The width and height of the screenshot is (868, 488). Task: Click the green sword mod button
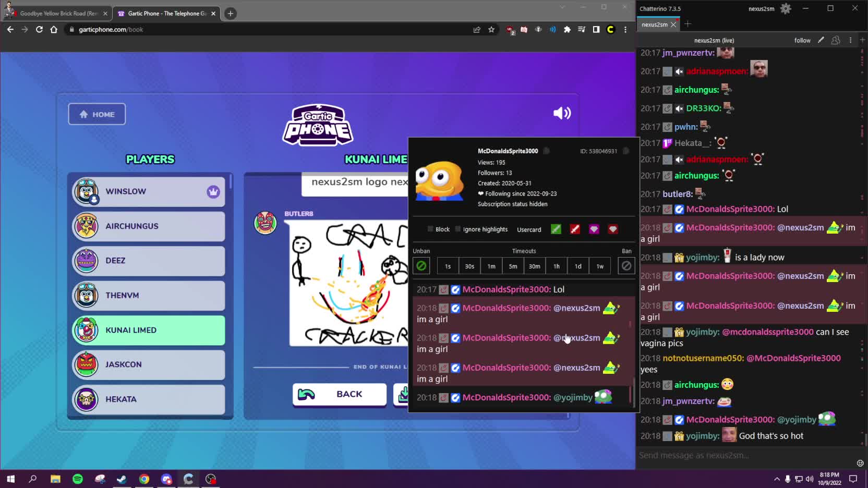(556, 229)
